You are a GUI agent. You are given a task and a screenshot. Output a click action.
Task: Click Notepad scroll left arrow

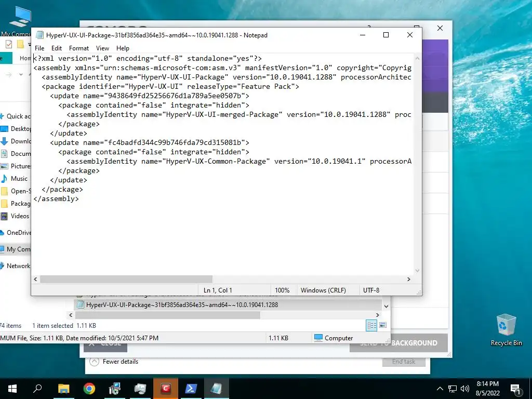tap(35, 279)
